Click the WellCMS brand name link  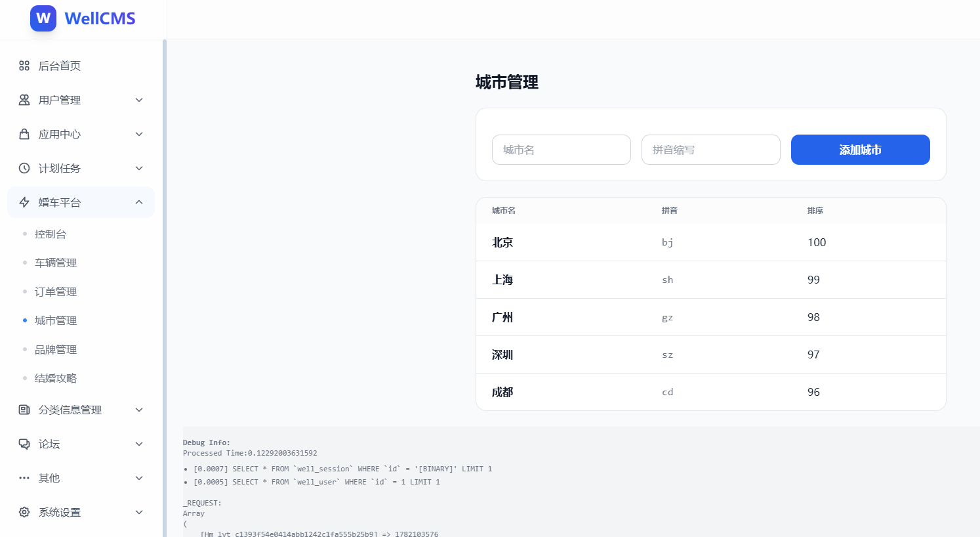(x=100, y=18)
